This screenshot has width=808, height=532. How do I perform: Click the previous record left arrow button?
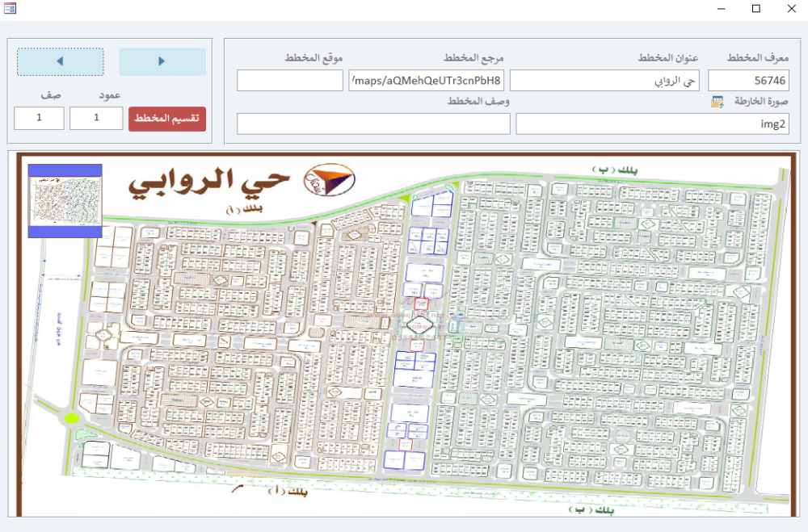pyautogui.click(x=61, y=62)
